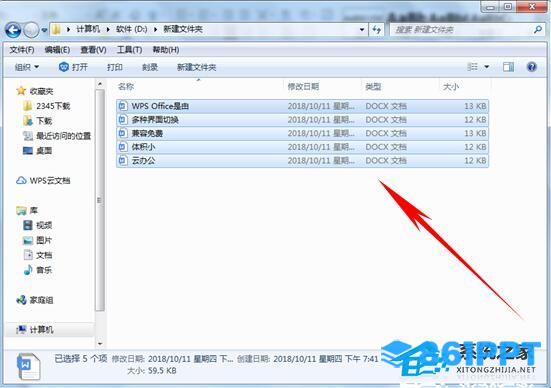Sort files by the 修改日期 column header
The height and width of the screenshot is (388, 551).
point(303,86)
